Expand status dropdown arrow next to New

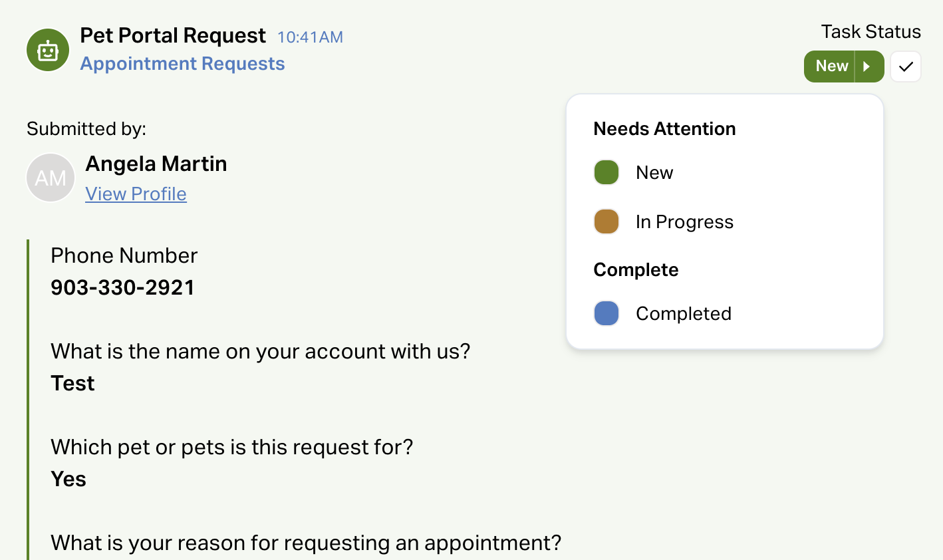coord(869,67)
